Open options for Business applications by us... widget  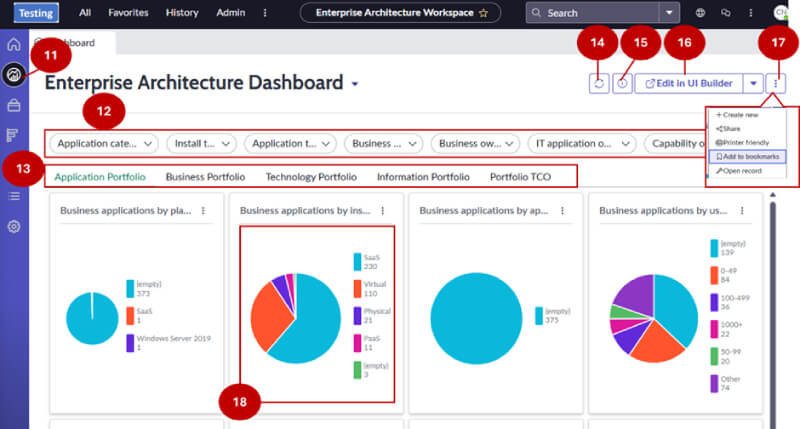click(x=742, y=211)
